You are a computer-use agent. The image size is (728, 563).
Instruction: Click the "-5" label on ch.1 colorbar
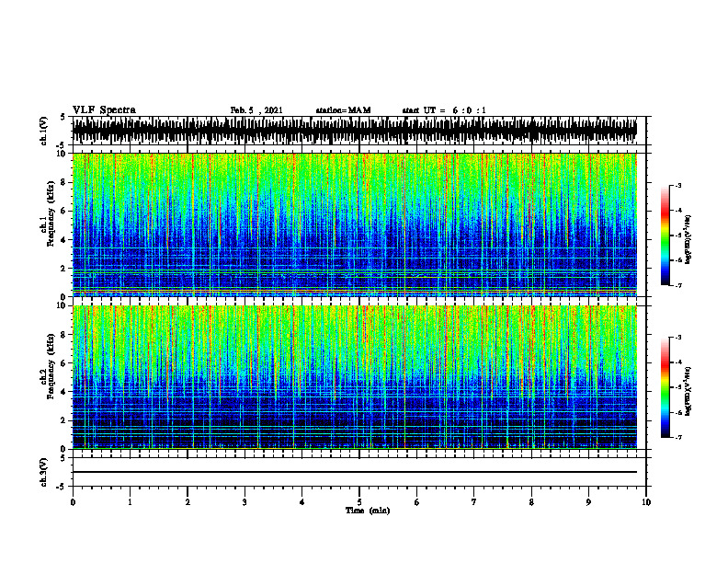(678, 236)
